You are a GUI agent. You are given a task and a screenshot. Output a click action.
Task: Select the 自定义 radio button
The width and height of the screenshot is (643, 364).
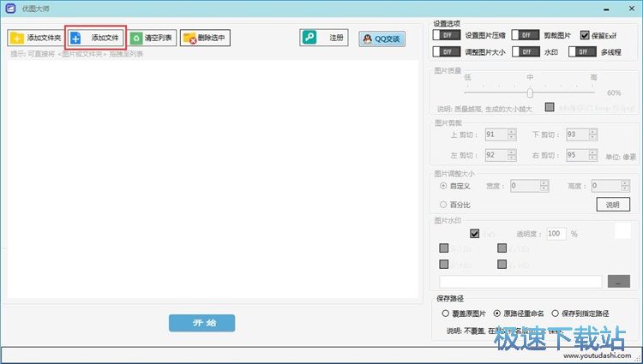pyautogui.click(x=443, y=186)
